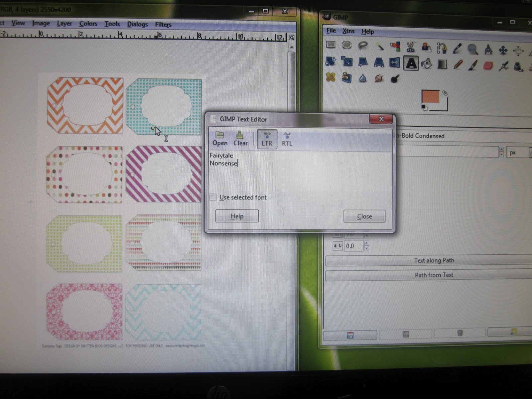Select the Text tool

click(x=411, y=63)
